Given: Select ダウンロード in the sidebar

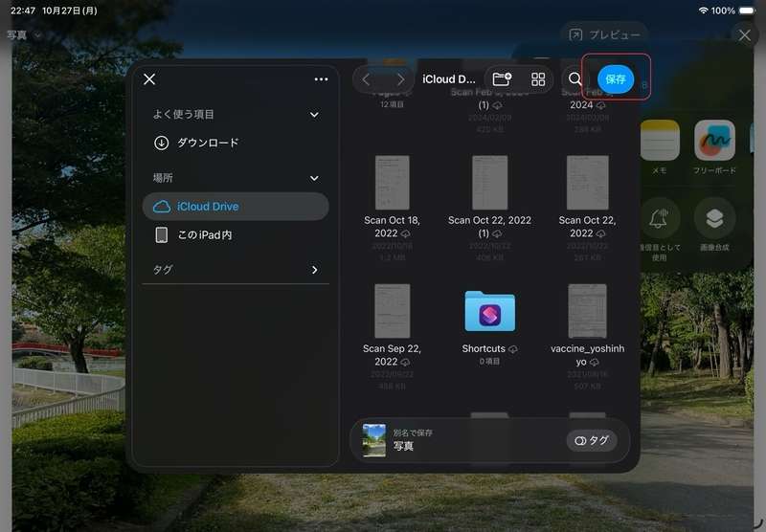Looking at the screenshot, I should tap(236, 143).
